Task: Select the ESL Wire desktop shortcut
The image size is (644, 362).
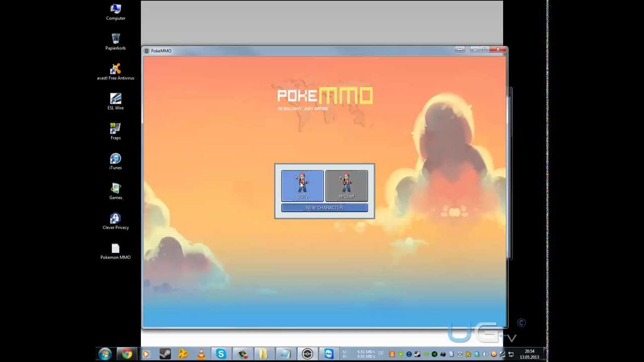Action: coord(116,102)
